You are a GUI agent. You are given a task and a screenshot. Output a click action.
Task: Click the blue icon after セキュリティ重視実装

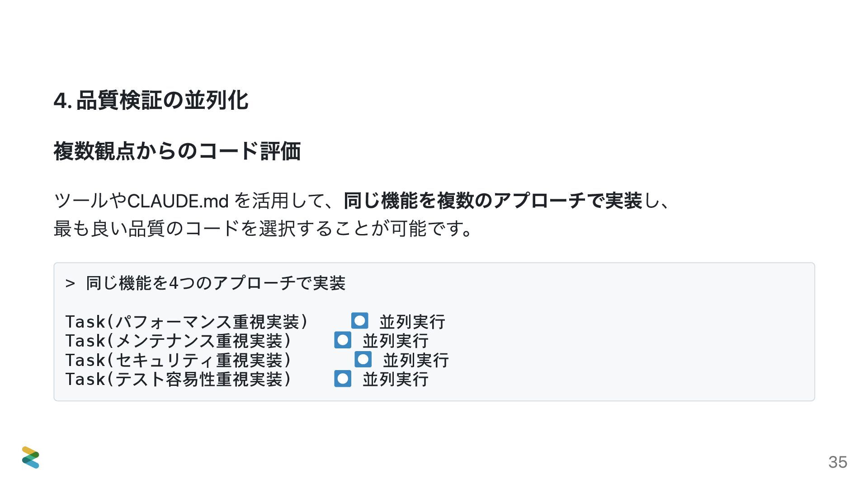(x=363, y=360)
